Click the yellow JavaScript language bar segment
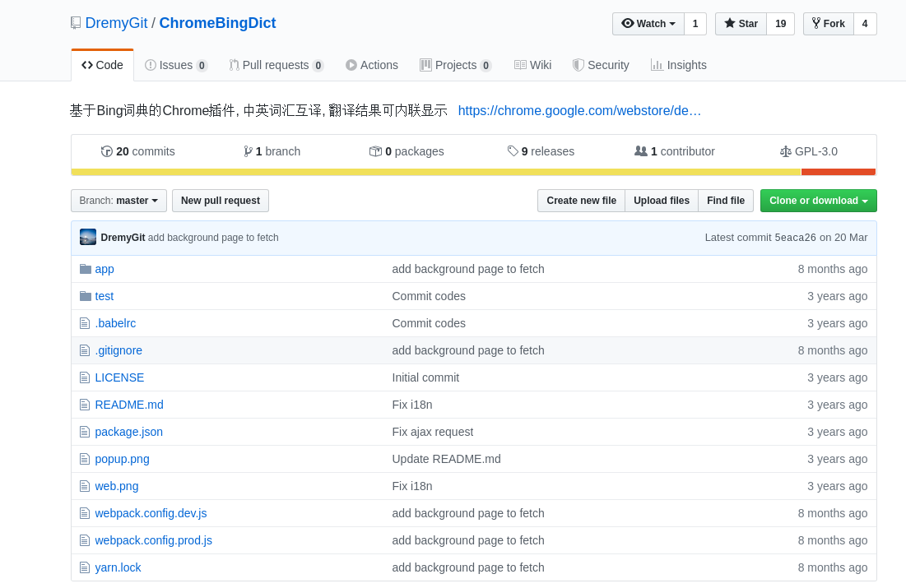Image resolution: width=906 pixels, height=588 pixels. (x=436, y=172)
